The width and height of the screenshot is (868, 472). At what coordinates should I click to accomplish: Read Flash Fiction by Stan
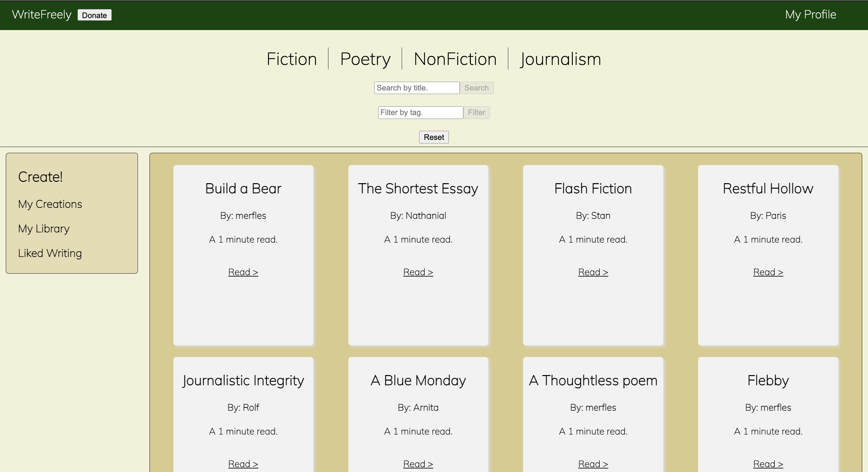(593, 272)
